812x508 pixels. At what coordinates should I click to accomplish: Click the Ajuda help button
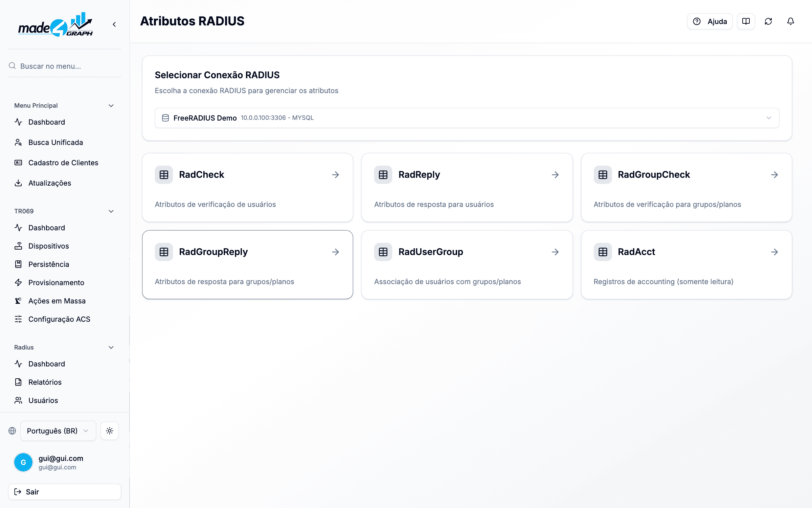click(x=710, y=21)
